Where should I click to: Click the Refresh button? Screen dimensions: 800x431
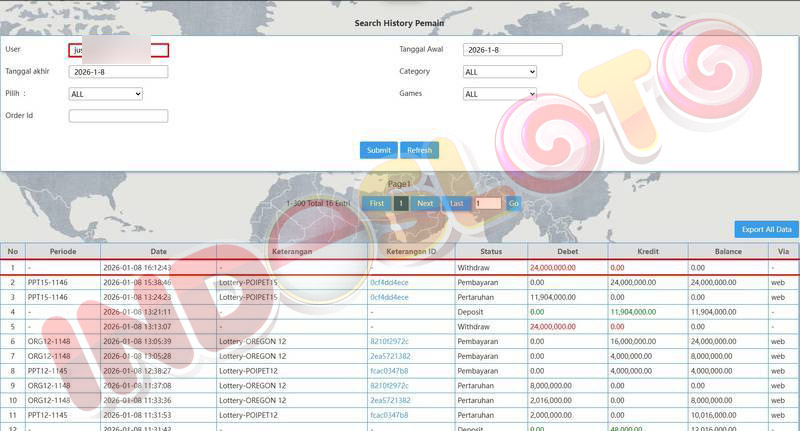pyautogui.click(x=420, y=150)
